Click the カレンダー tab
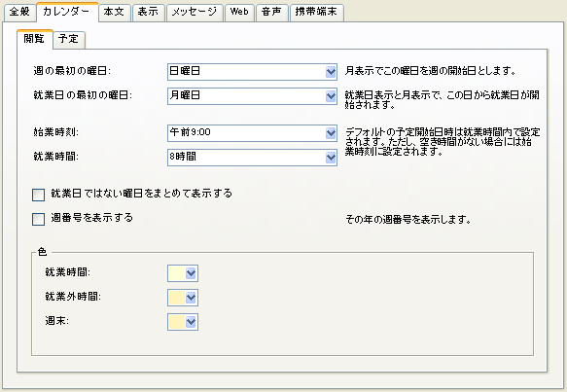This screenshot has width=567, height=392. [67, 12]
